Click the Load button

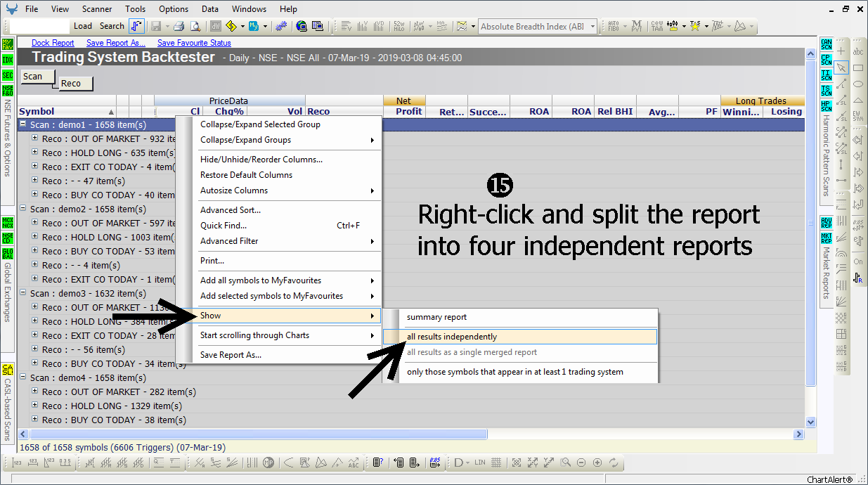pos(83,26)
